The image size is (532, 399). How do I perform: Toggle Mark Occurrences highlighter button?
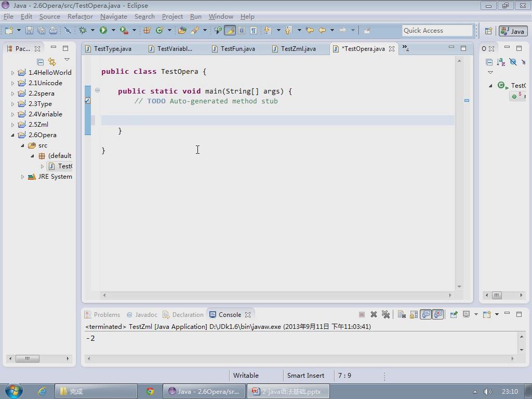pyautogui.click(x=230, y=31)
